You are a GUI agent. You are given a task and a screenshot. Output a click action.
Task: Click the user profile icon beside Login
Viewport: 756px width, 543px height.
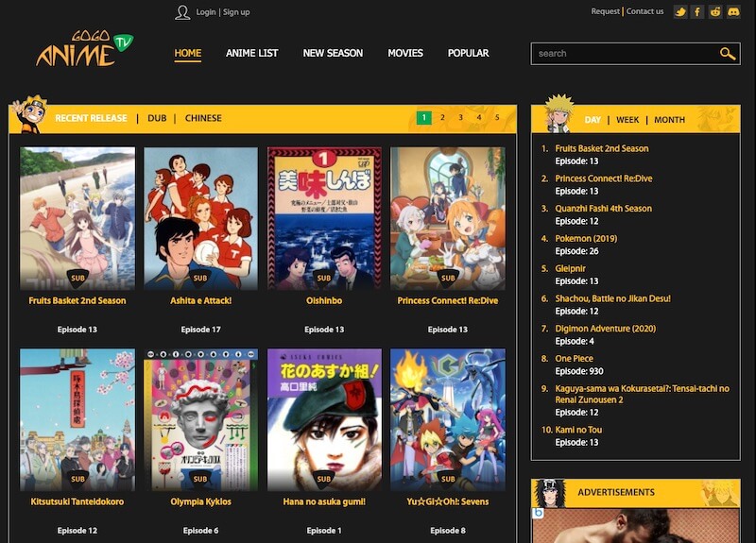click(182, 12)
